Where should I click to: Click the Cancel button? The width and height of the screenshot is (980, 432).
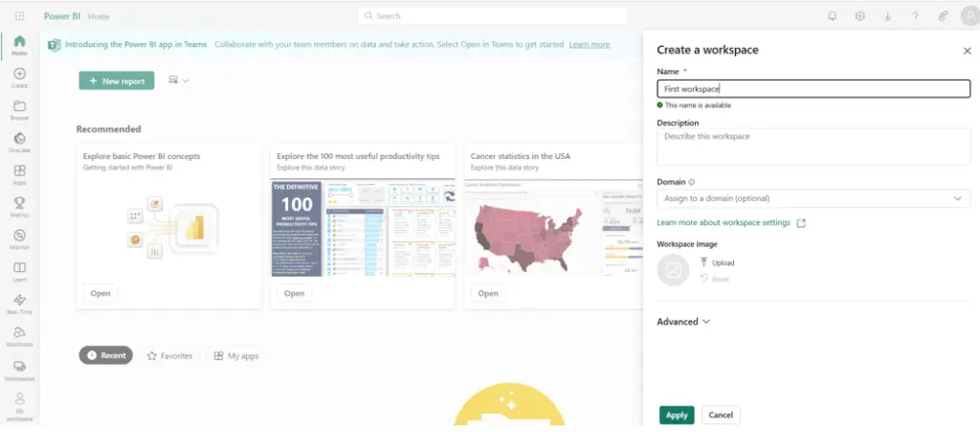pos(721,415)
